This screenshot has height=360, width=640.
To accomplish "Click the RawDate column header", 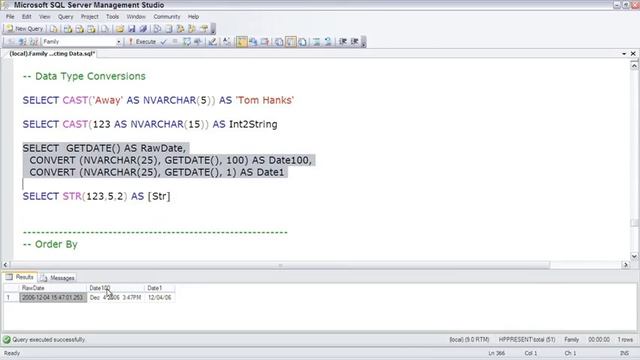I will (53, 288).
